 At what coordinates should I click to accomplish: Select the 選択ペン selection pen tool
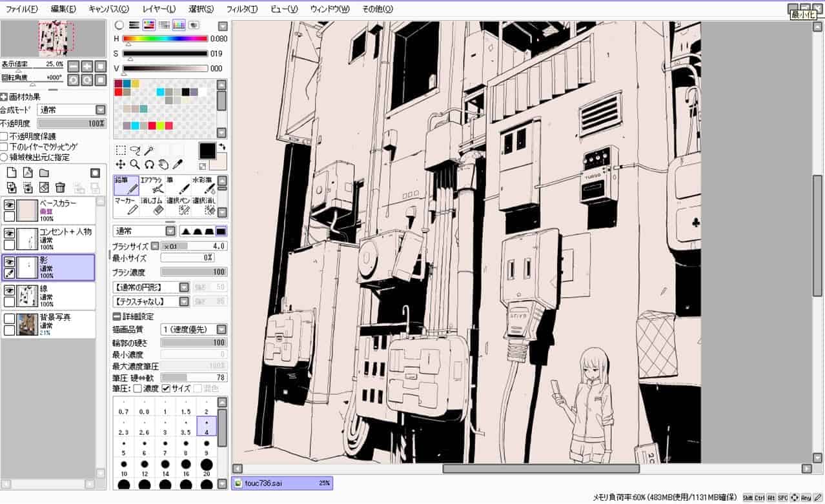pos(178,206)
